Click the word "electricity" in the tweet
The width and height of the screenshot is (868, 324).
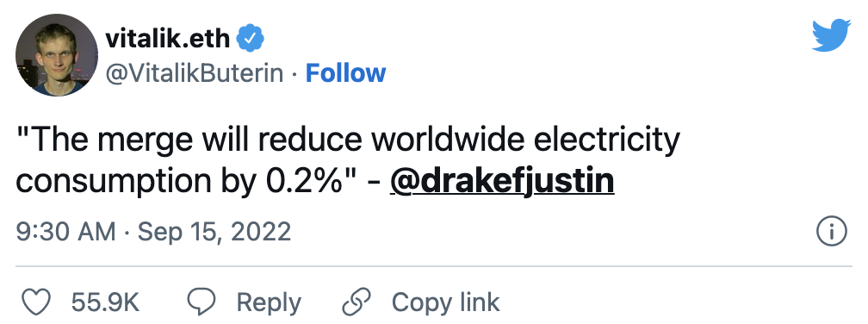[606, 140]
